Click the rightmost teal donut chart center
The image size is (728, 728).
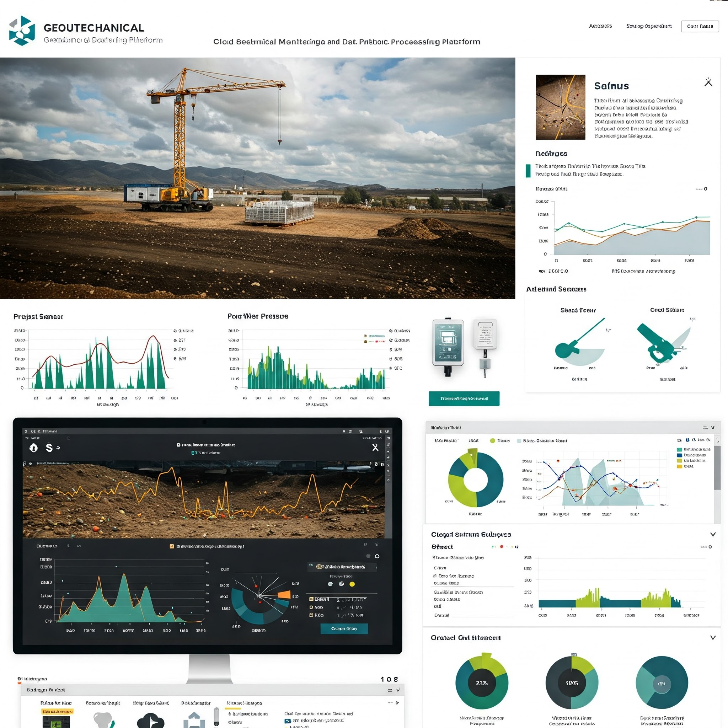click(662, 684)
